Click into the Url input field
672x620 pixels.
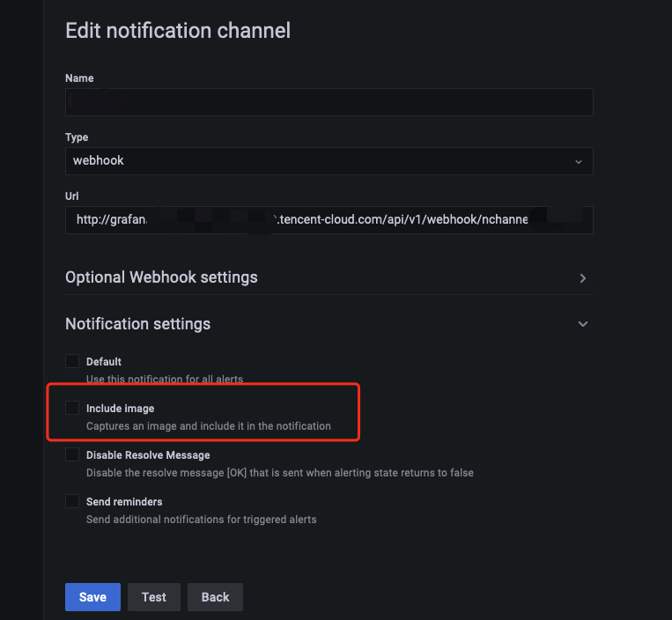329,220
